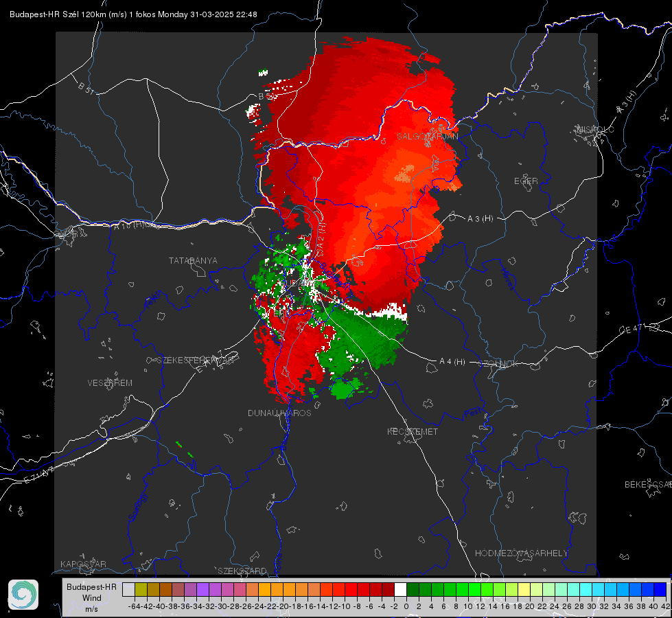Screen dimensions: 672x618
Task: Click the VESZPRÉM city label
Action: [x=110, y=383]
